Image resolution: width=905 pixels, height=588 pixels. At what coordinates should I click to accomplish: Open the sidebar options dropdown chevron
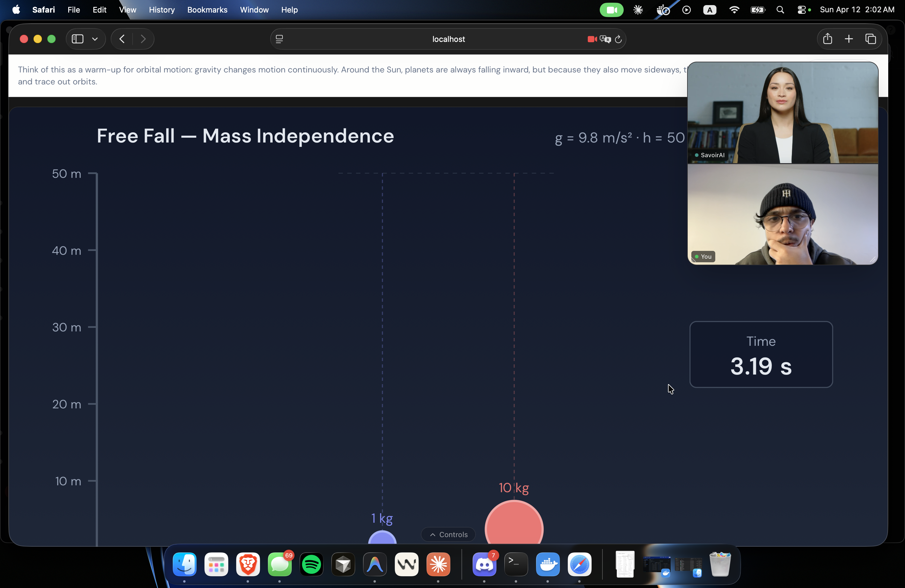tap(95, 39)
